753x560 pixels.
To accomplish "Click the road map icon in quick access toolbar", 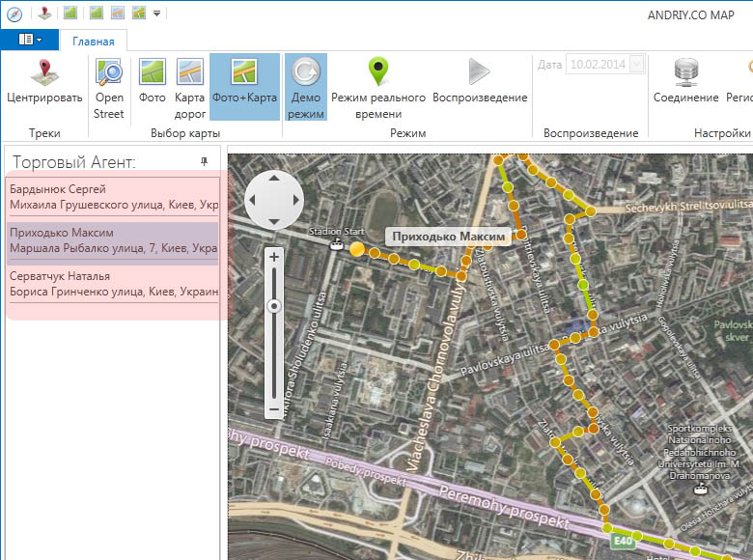I will pos(118,13).
